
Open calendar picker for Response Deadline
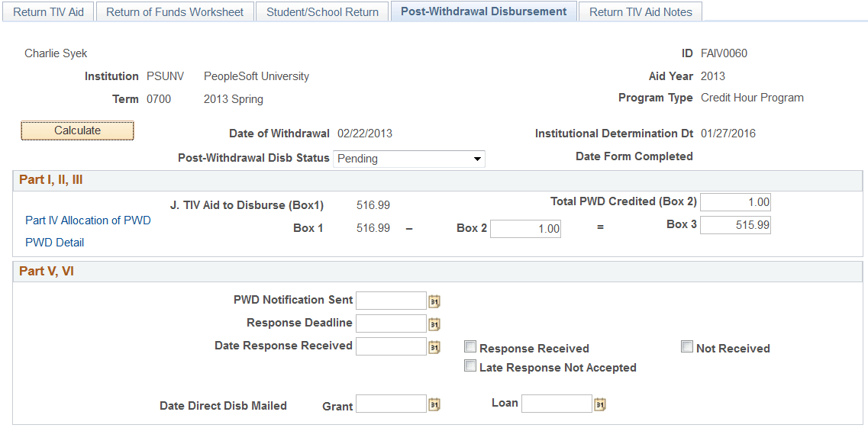434,324
